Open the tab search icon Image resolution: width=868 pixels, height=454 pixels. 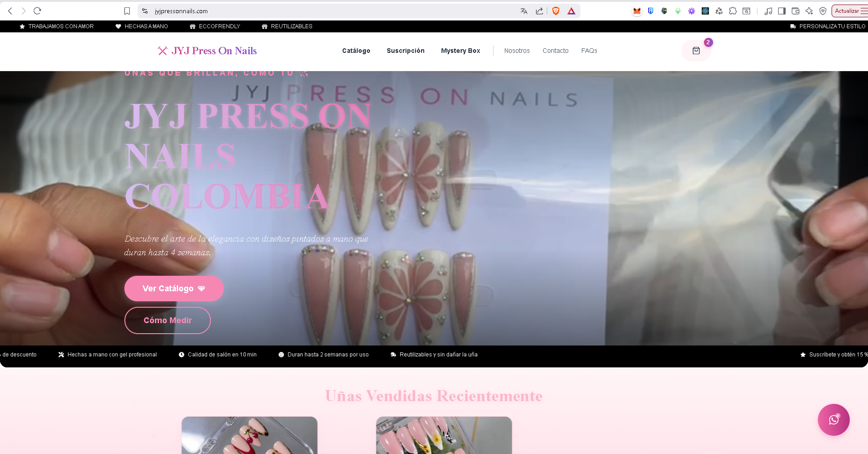746,11
